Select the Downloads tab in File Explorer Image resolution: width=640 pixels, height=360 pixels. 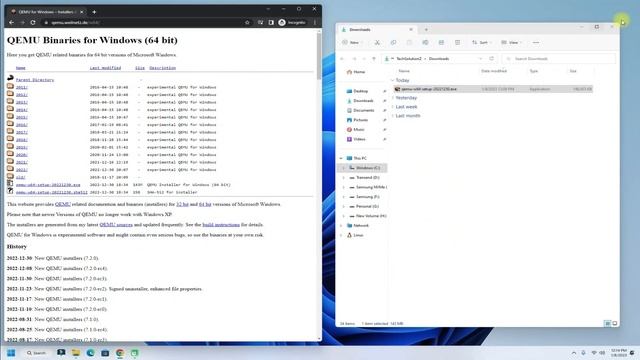(x=377, y=29)
